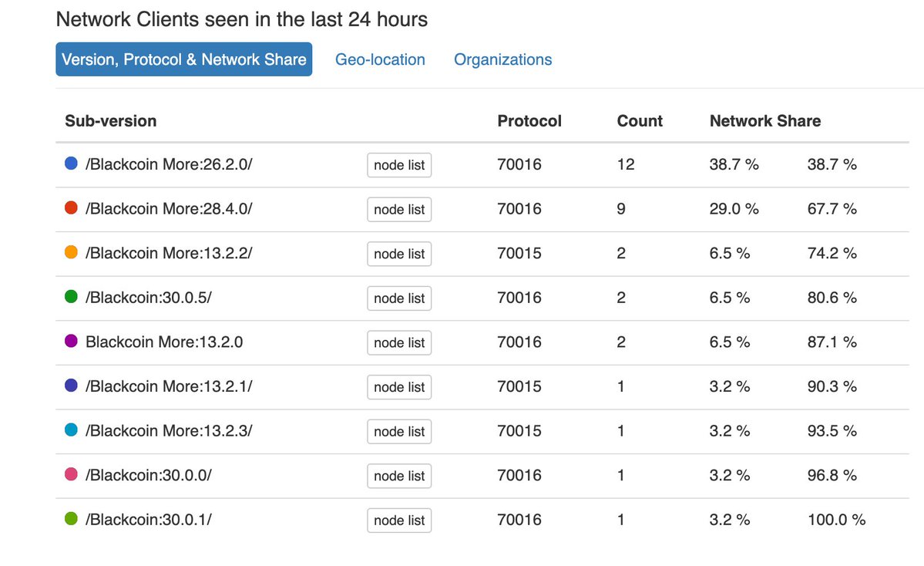Switch to the Geo-location tab
Viewport: 924px width, 566px height.
(x=380, y=59)
